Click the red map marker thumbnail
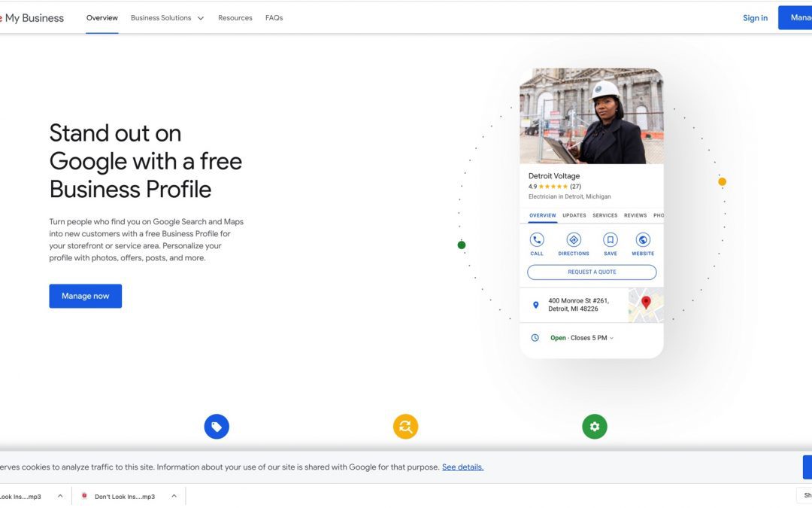This screenshot has width=812, height=508. pos(646,306)
